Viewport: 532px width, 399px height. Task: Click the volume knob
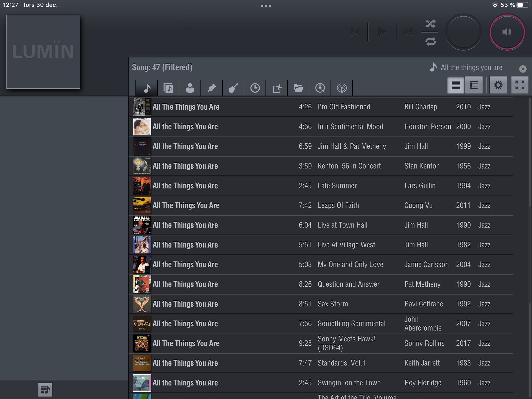(x=507, y=32)
